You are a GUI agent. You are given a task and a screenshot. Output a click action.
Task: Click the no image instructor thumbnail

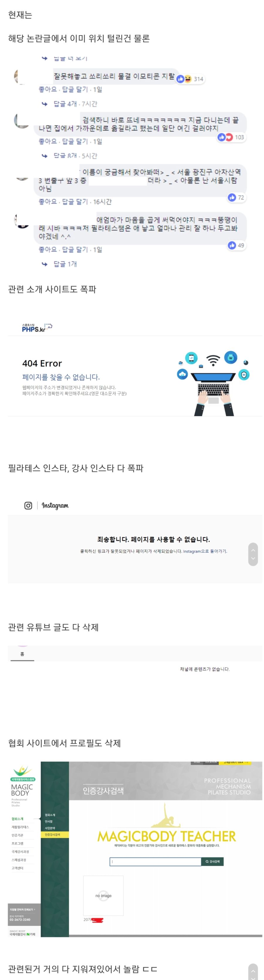click(103, 896)
